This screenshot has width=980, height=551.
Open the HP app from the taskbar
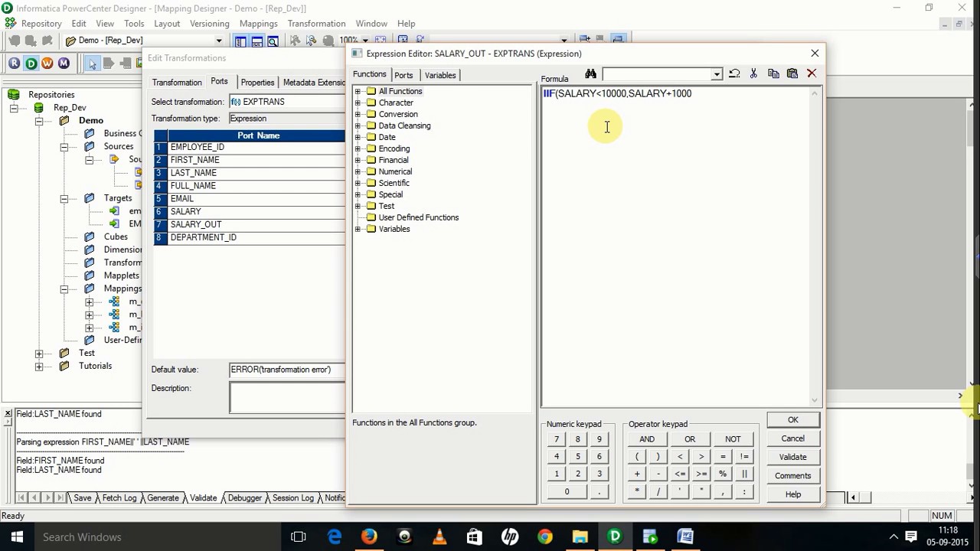[510, 536]
